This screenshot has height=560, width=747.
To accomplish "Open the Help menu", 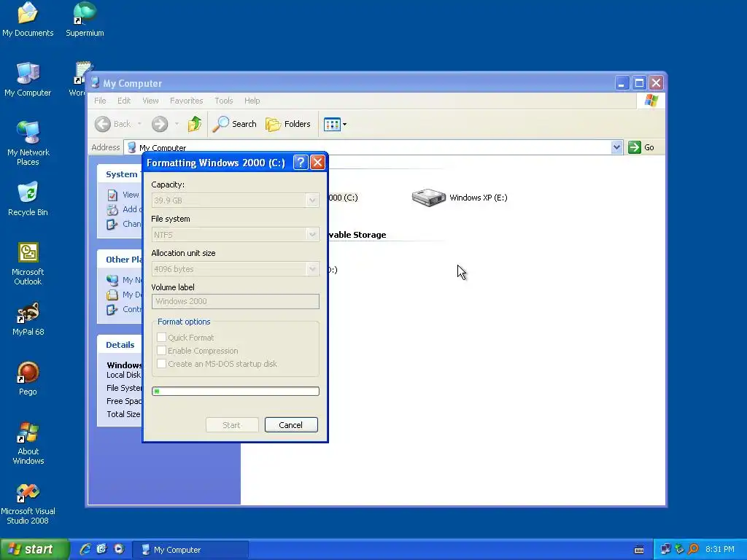I will (x=252, y=101).
